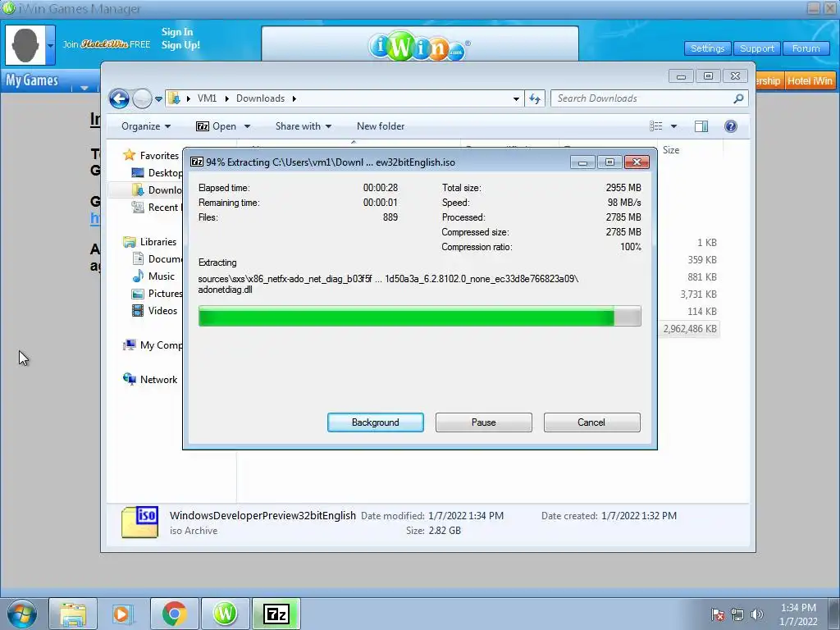The height and width of the screenshot is (630, 840).
Task: Create a New folder
Action: (x=381, y=126)
